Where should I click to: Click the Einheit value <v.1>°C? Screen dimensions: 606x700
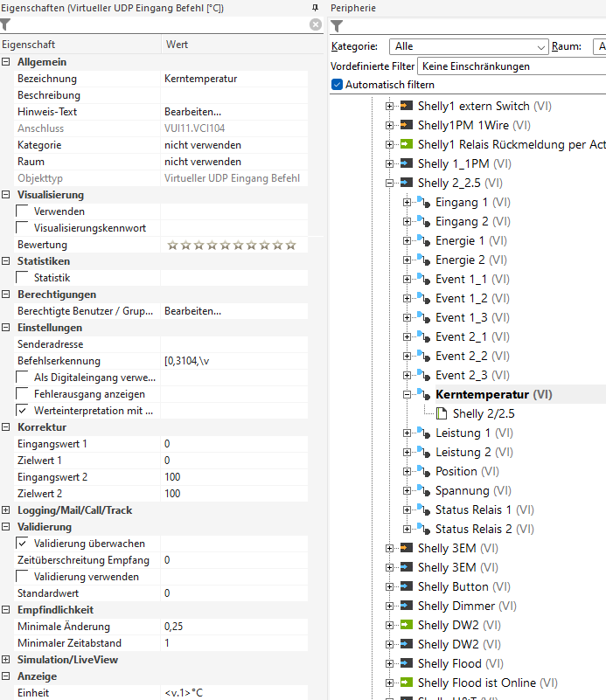(x=184, y=693)
